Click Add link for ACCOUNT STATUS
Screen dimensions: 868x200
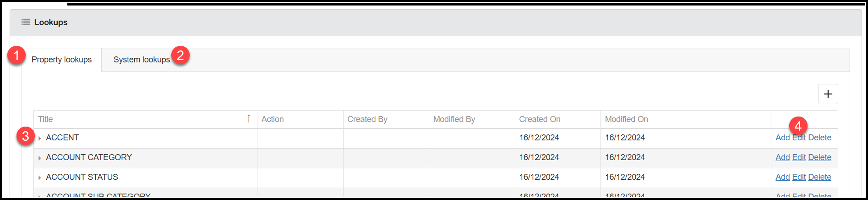(x=782, y=177)
